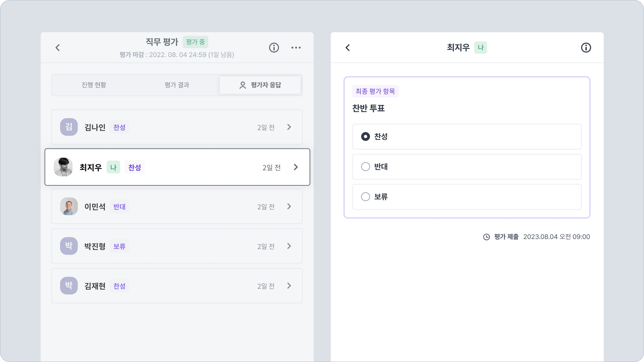This screenshot has width=644, height=362.
Task: Click back arrow in 최지우 detail panel
Action: pyautogui.click(x=347, y=48)
